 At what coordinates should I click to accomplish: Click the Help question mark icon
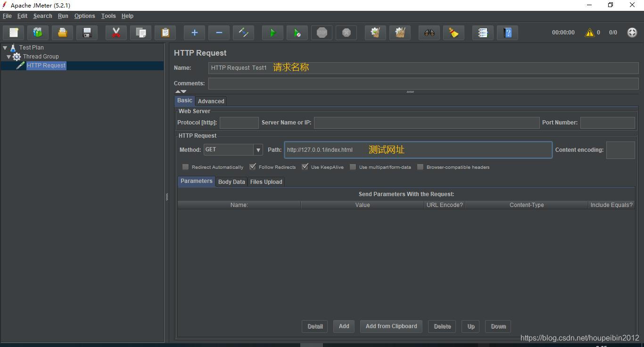tap(507, 33)
